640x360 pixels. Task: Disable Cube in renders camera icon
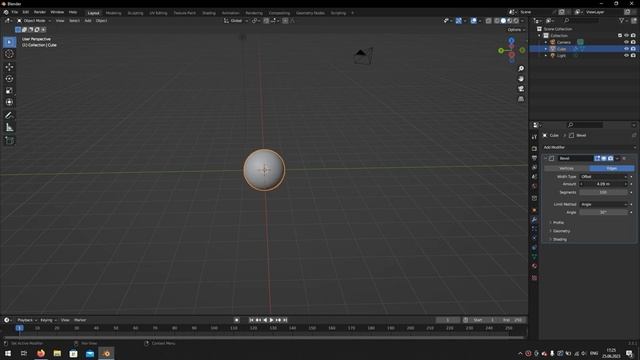633,49
